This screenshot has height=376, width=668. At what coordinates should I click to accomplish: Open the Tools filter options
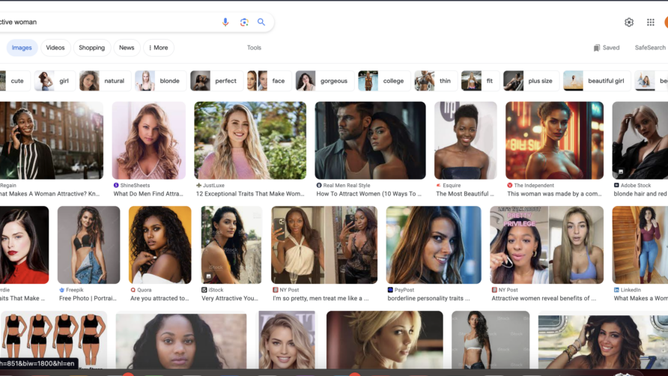click(254, 48)
